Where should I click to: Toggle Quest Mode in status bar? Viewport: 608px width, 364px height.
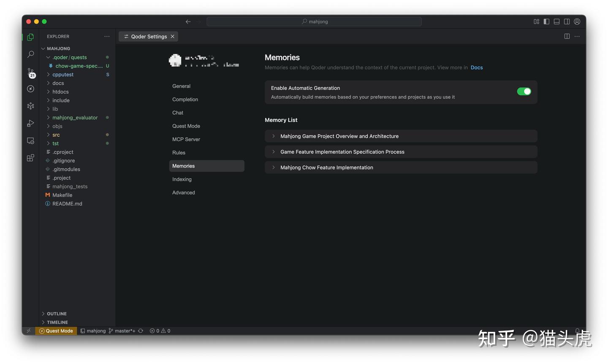pos(56,331)
